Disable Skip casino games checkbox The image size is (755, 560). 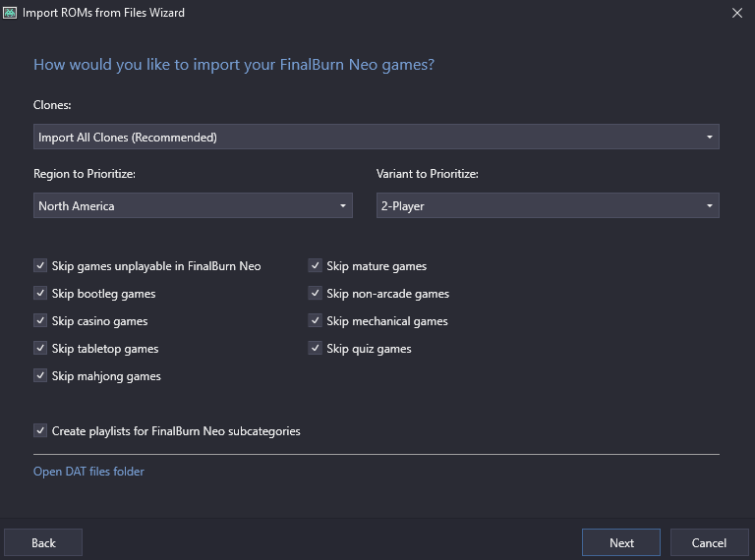click(40, 321)
